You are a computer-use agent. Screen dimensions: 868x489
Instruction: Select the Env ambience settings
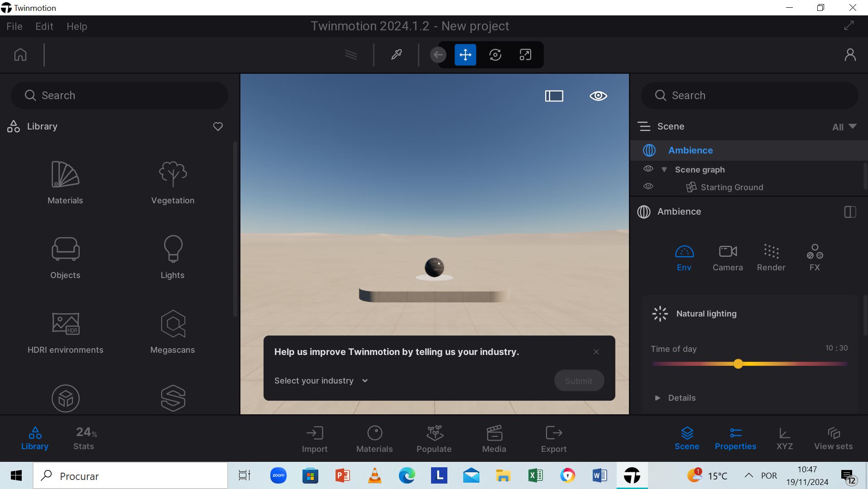tap(684, 258)
